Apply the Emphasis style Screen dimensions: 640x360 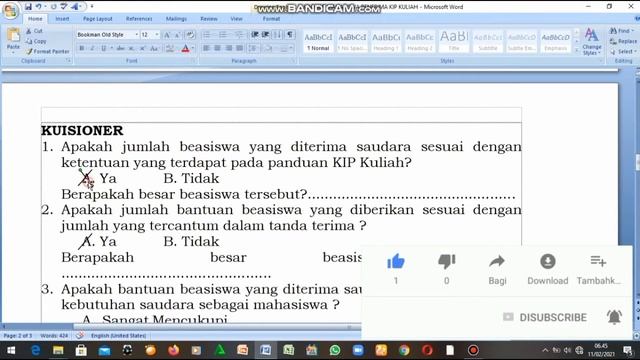[x=556, y=42]
